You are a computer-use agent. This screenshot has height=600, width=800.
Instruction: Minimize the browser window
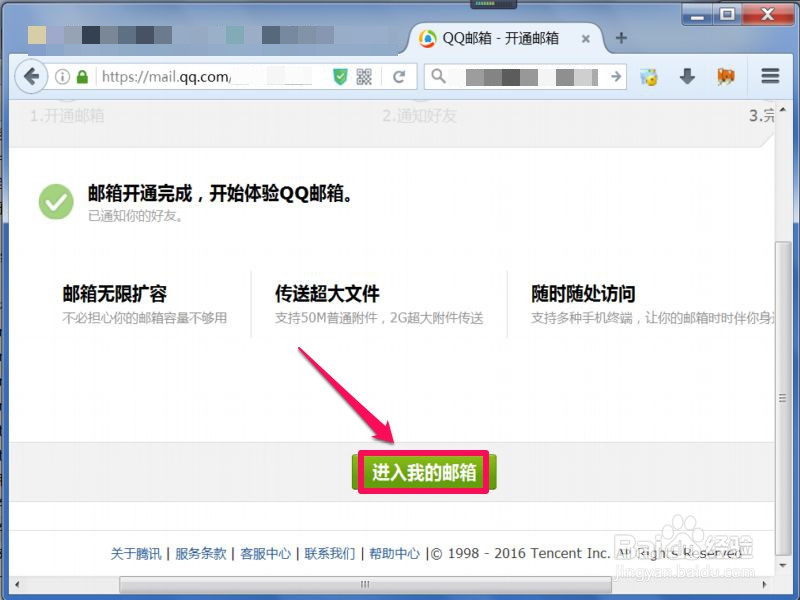coord(697,14)
